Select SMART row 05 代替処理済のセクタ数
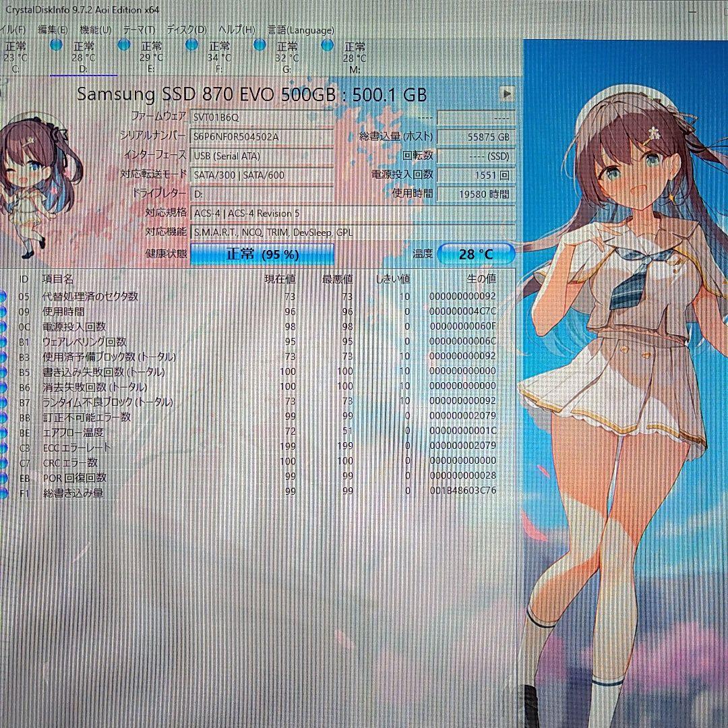The height and width of the screenshot is (728, 728). [x=257, y=296]
